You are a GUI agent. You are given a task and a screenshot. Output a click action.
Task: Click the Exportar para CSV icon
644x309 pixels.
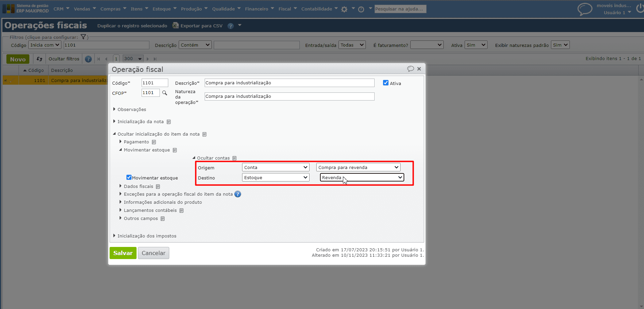(175, 25)
